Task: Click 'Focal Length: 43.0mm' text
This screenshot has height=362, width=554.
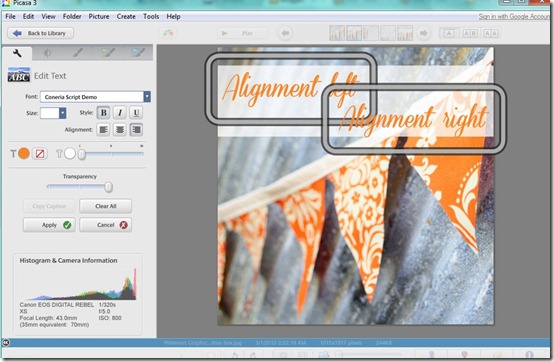Action: (x=48, y=318)
